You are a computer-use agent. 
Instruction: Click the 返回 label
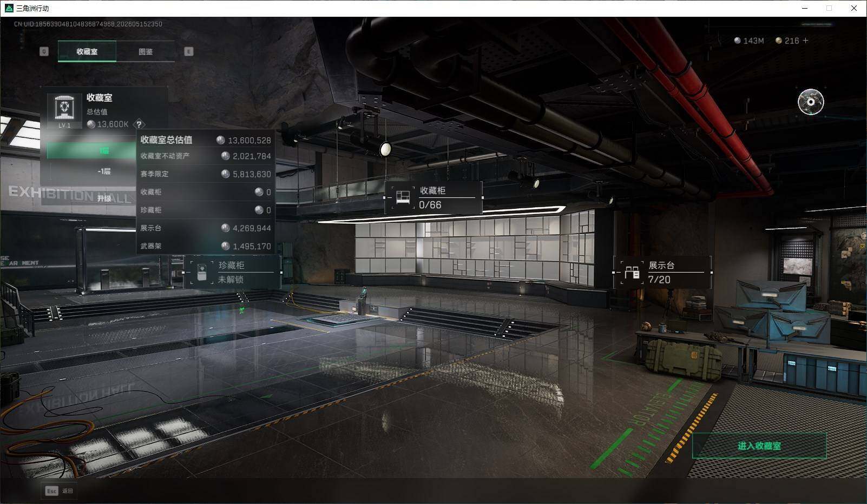[x=67, y=491]
